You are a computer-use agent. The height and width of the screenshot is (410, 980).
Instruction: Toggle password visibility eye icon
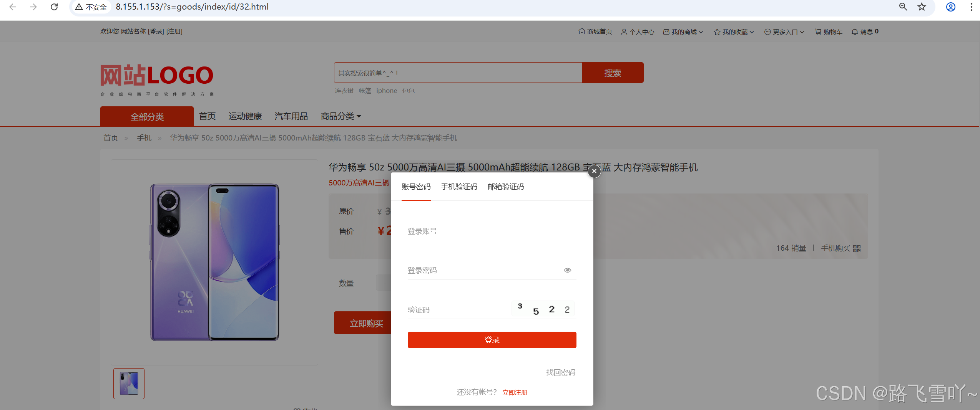pyautogui.click(x=567, y=270)
